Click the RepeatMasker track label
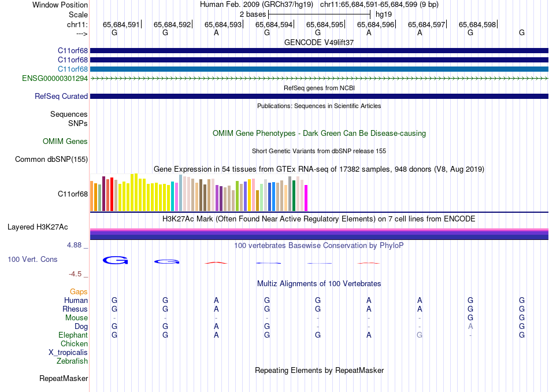Viewport: 549px width, 392px height. [64, 378]
